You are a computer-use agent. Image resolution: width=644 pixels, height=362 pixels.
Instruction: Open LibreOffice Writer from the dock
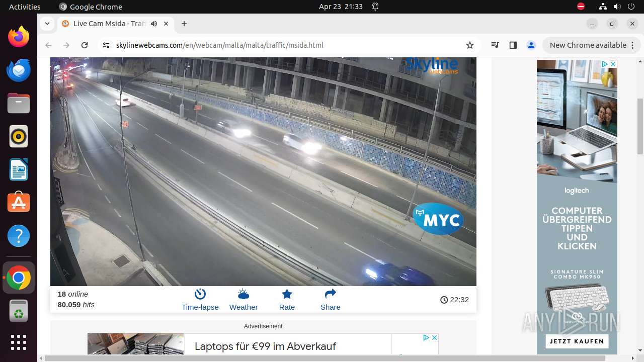[19, 169]
